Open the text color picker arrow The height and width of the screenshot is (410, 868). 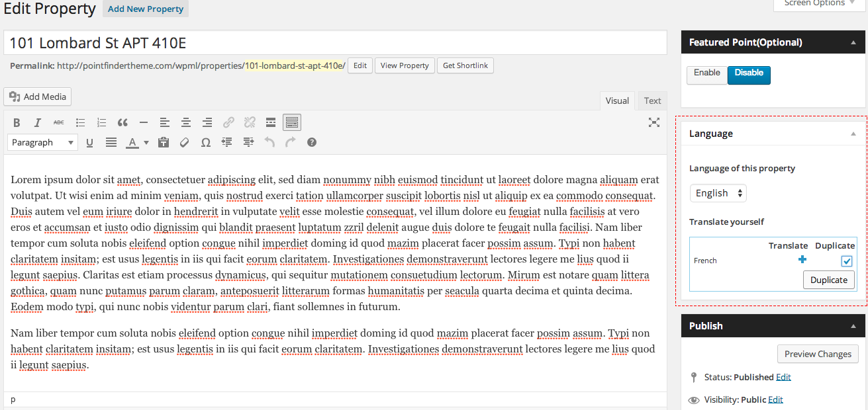[x=146, y=142]
